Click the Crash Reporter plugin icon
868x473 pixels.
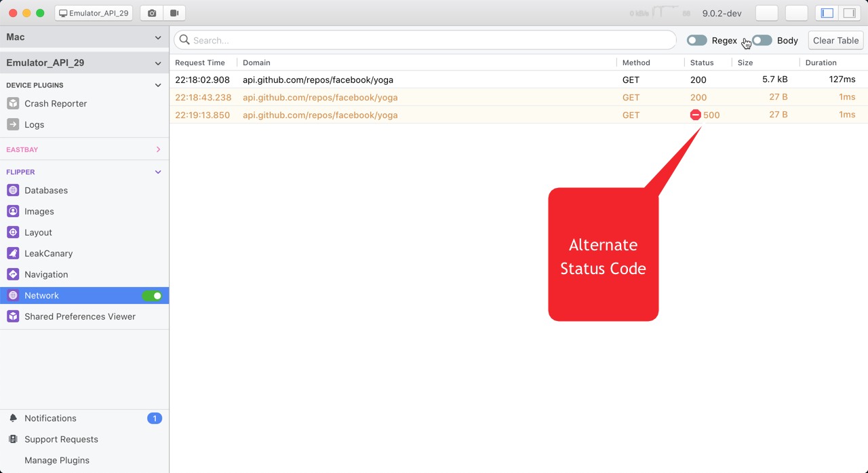pyautogui.click(x=13, y=104)
